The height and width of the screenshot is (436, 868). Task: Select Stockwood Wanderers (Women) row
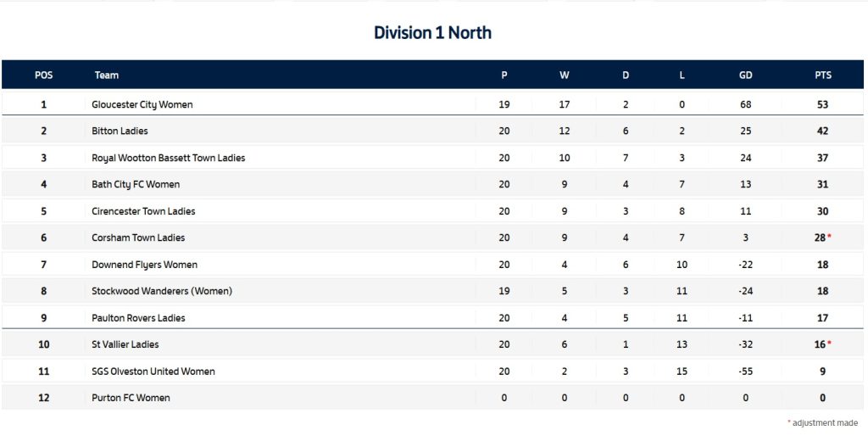pos(433,291)
